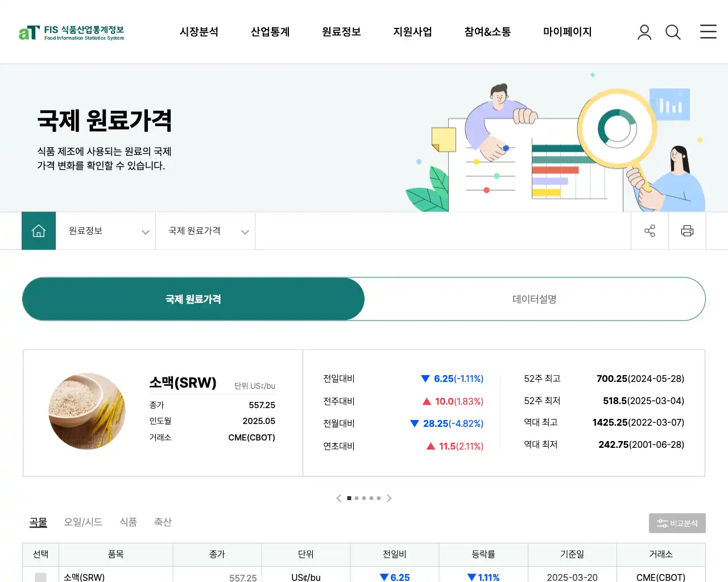728x582 pixels.
Task: Switch to the 데이터설명 tab
Action: point(534,299)
